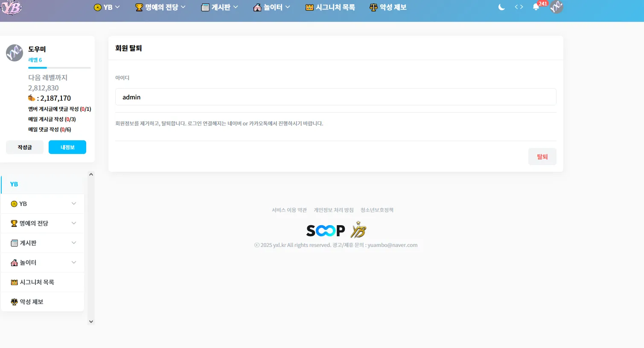Click the 도우미 profile avatar in sidebar
The image size is (644, 348).
click(x=15, y=53)
